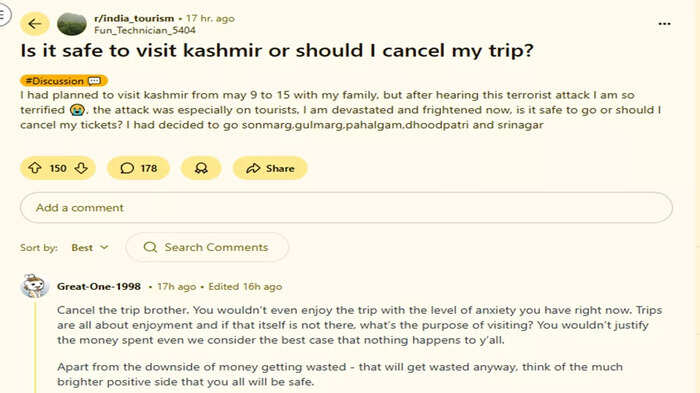
Task: Click the magnifier icon in Search Comments
Action: tap(150, 247)
